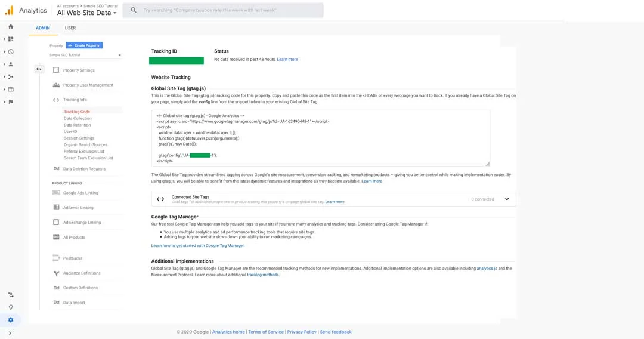
Task: Click the Postbacks icon
Action: click(x=56, y=258)
